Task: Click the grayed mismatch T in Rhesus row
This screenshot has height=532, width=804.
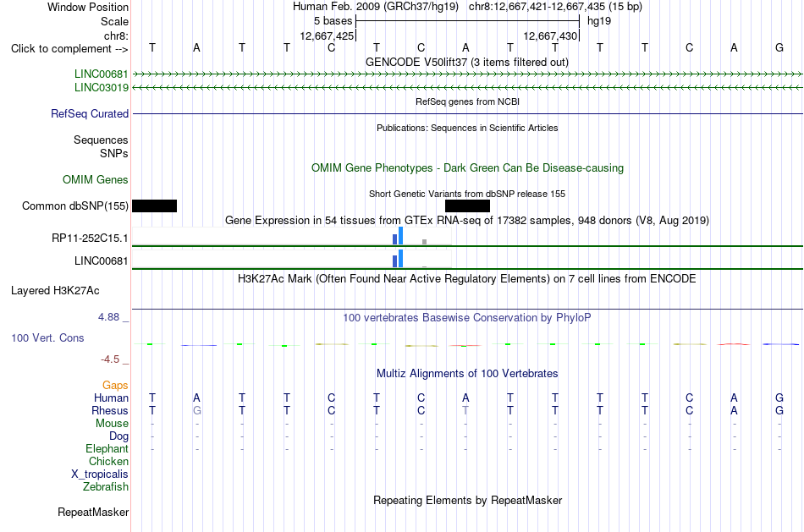Action: (x=465, y=411)
